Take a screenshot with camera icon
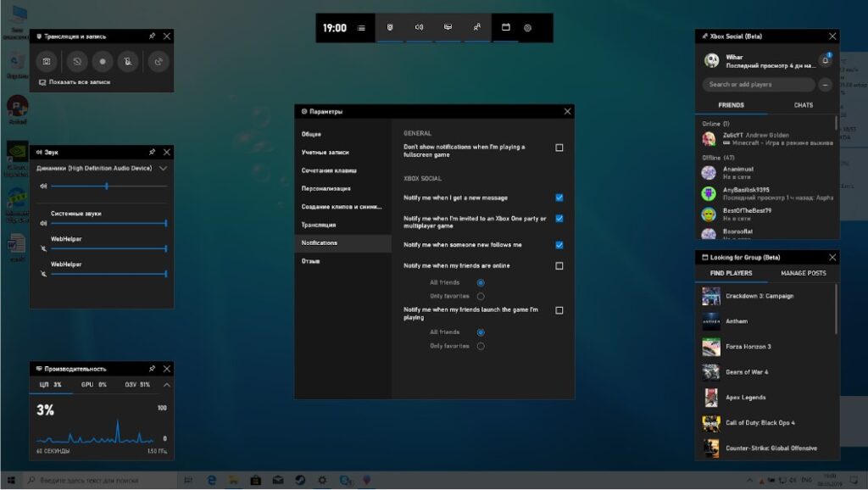 click(47, 61)
